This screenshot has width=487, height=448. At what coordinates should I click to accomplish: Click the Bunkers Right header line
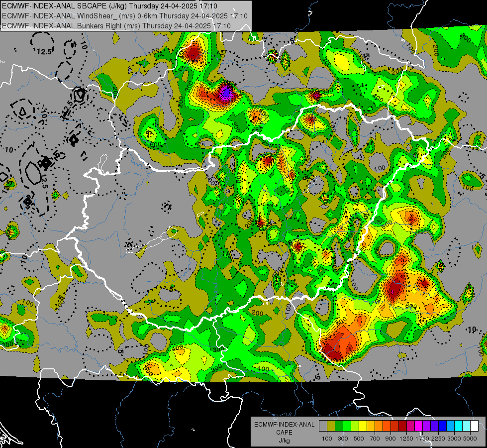[116, 26]
